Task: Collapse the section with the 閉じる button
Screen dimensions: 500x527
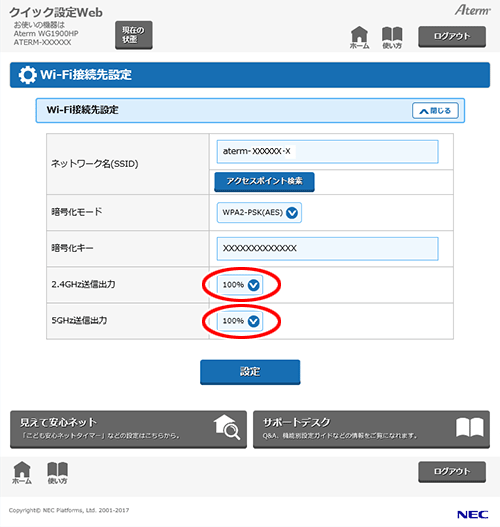Action: click(x=435, y=111)
